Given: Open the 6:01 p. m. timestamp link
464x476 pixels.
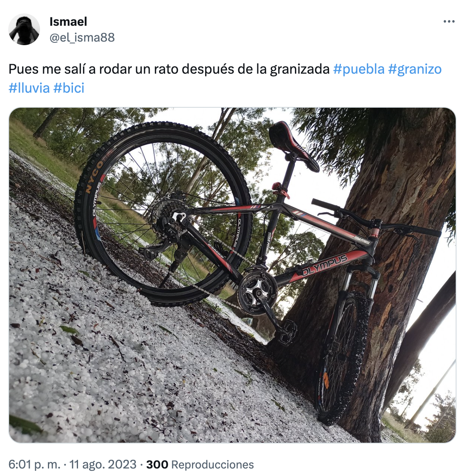Looking at the screenshot, I should point(34,465).
